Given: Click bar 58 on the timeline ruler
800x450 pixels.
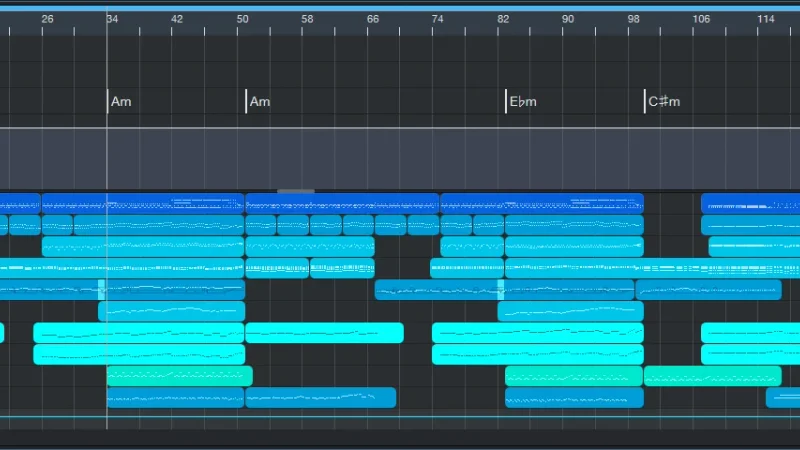Looking at the screenshot, I should pos(307,19).
